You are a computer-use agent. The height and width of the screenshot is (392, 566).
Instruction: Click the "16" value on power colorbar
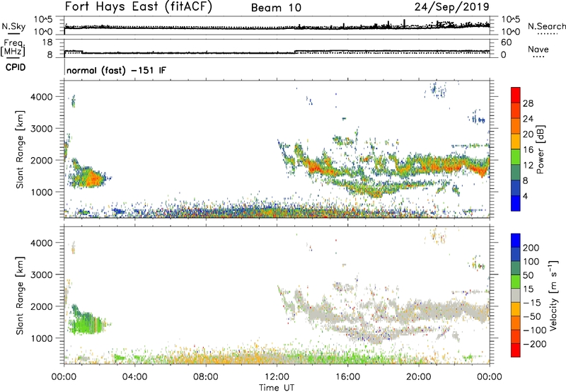[528, 150]
